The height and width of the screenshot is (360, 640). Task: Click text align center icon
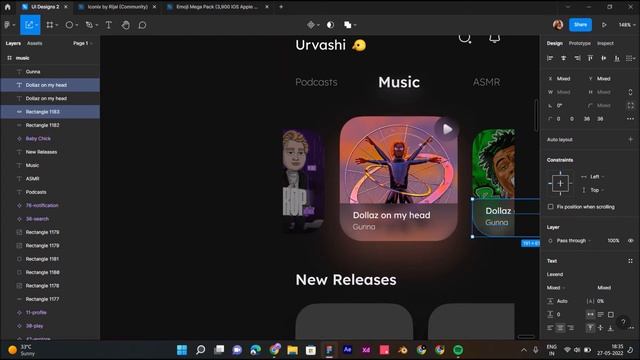pos(560,328)
